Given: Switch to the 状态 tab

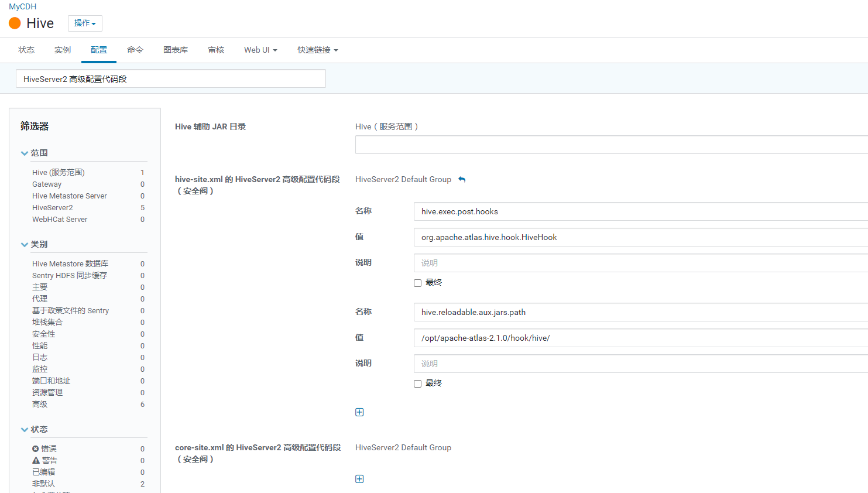Looking at the screenshot, I should (x=26, y=50).
